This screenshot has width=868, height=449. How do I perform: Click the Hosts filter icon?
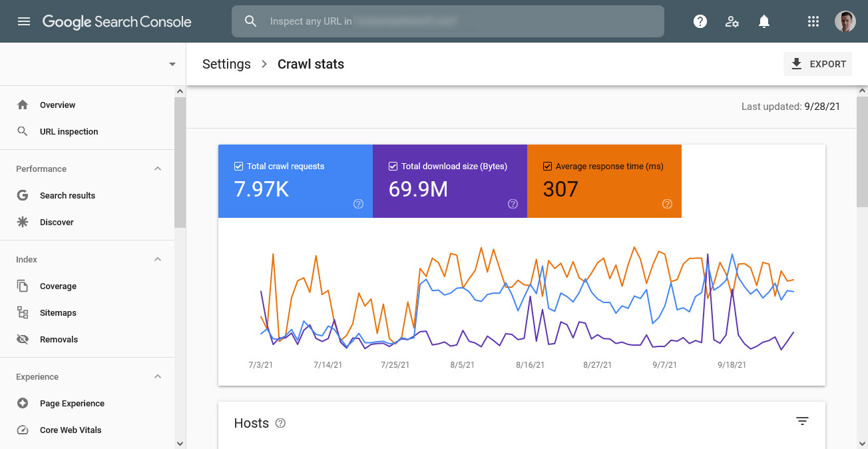point(802,421)
